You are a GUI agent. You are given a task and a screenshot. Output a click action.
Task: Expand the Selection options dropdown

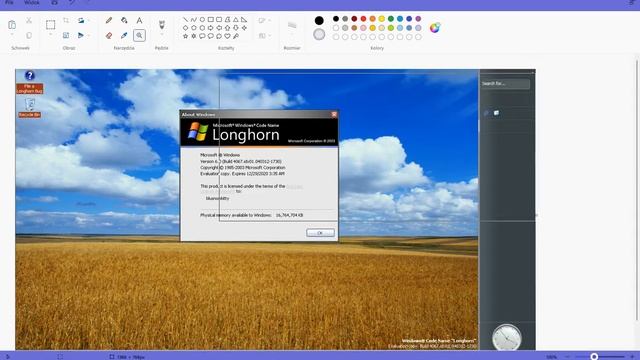[x=51, y=35]
